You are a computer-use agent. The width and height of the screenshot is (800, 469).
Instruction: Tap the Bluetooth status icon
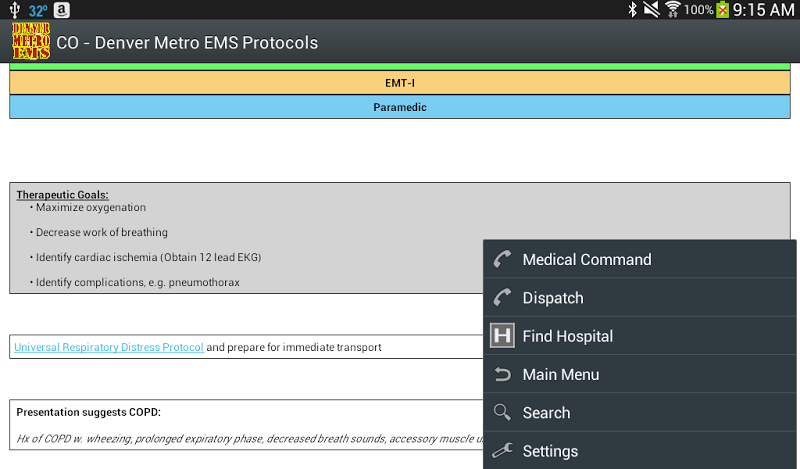(x=632, y=10)
